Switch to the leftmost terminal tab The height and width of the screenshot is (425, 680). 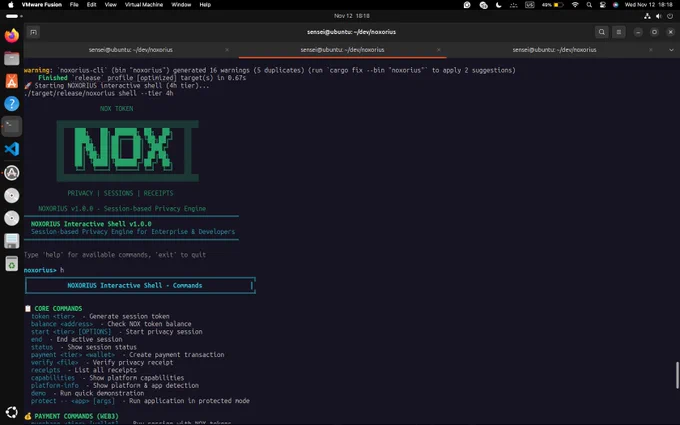[131, 50]
